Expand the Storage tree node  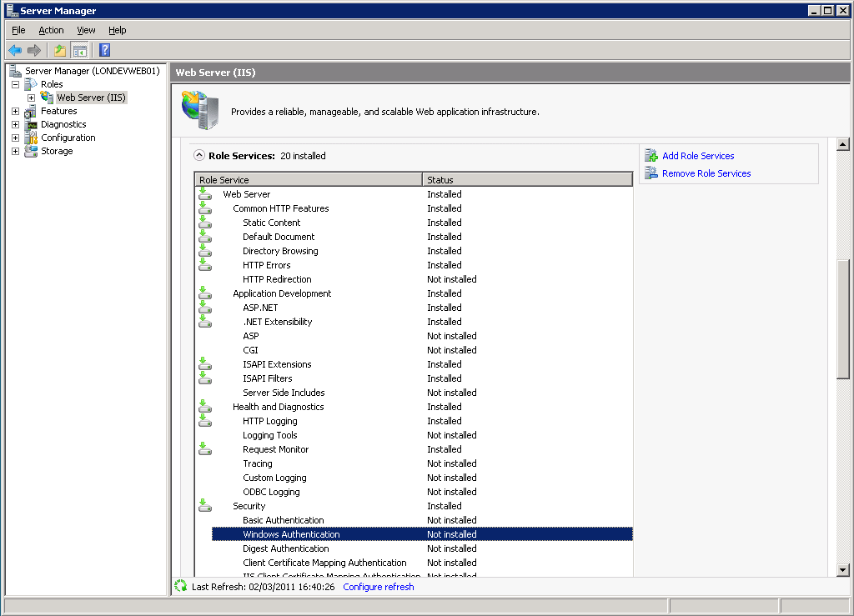pos(15,151)
